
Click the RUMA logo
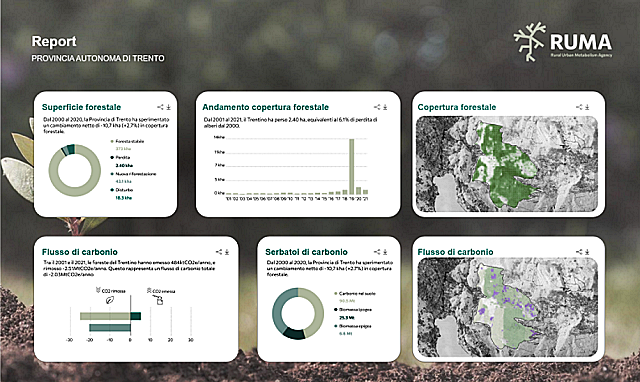pos(563,42)
